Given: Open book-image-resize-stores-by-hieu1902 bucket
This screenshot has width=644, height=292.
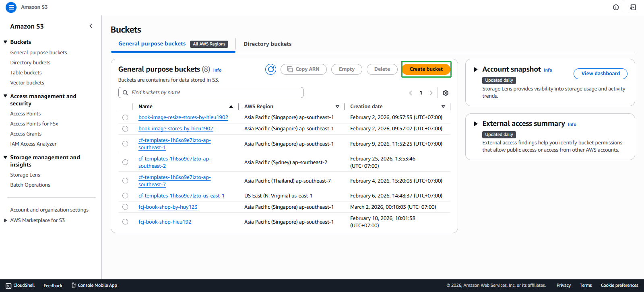Looking at the screenshot, I should (x=183, y=117).
